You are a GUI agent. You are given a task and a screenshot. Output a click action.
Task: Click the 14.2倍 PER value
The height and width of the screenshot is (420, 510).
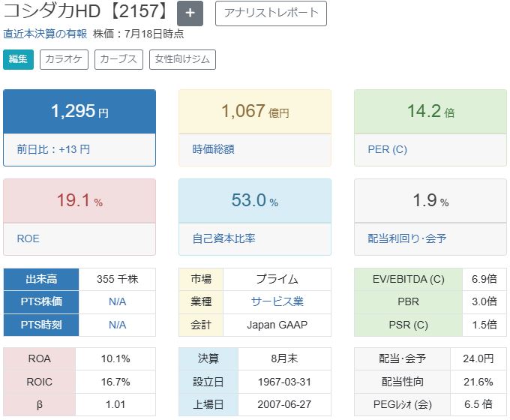(x=430, y=111)
